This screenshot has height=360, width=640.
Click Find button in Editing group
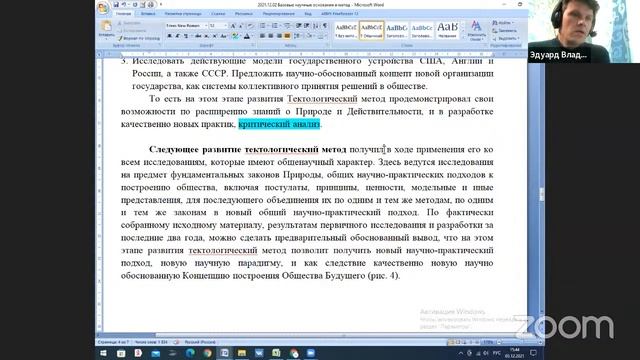[x=503, y=23]
